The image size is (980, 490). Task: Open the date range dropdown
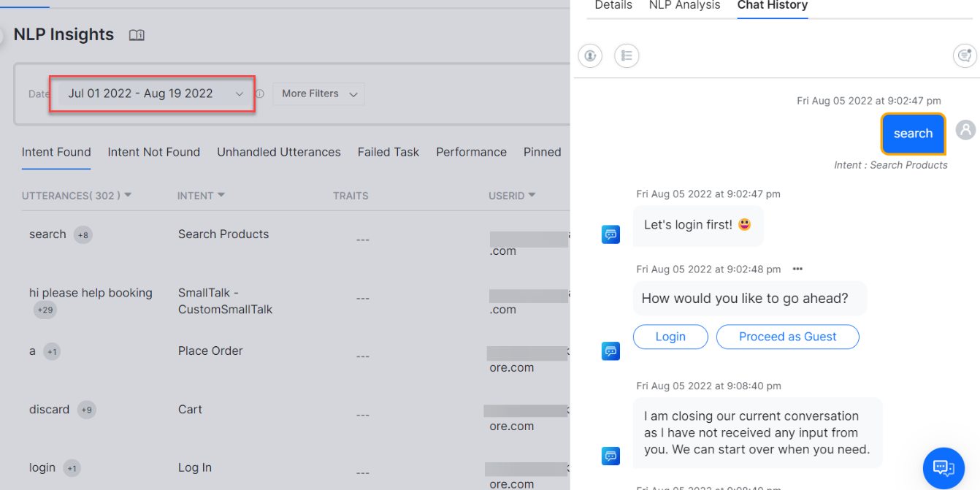coord(152,93)
